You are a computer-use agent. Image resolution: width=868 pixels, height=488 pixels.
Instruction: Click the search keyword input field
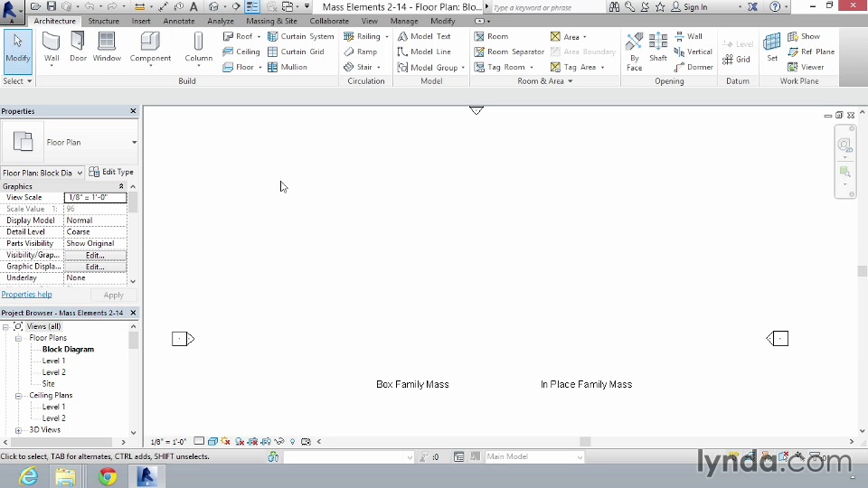click(x=547, y=7)
